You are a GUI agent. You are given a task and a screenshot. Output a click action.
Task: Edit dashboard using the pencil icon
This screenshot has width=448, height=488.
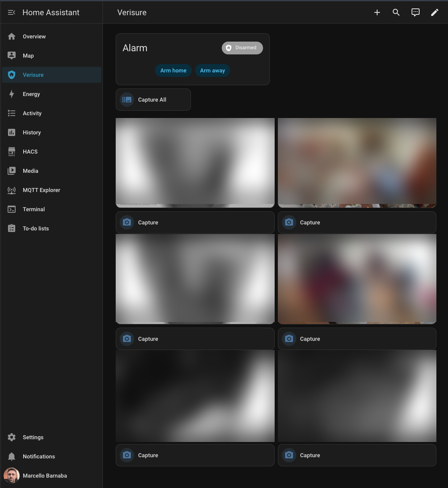coord(435,12)
